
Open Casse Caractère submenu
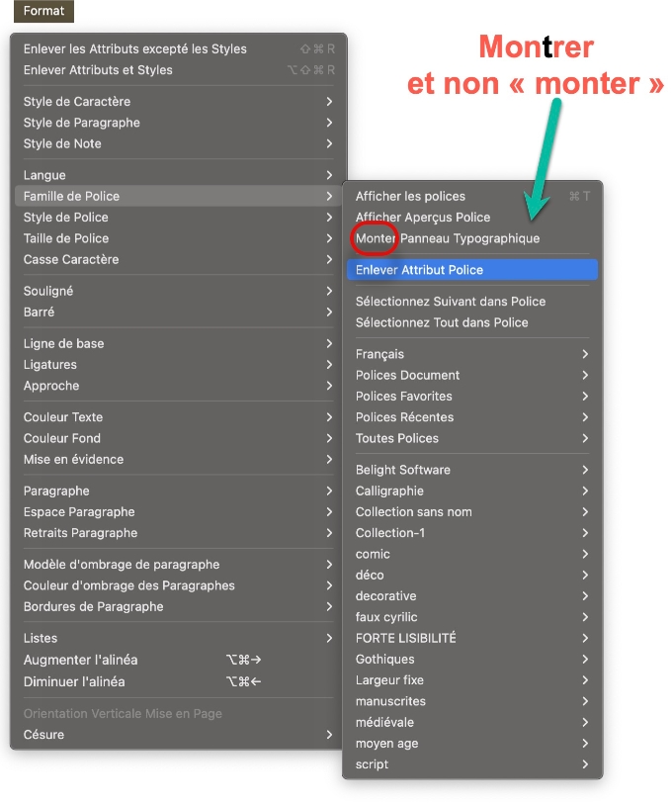point(179,259)
